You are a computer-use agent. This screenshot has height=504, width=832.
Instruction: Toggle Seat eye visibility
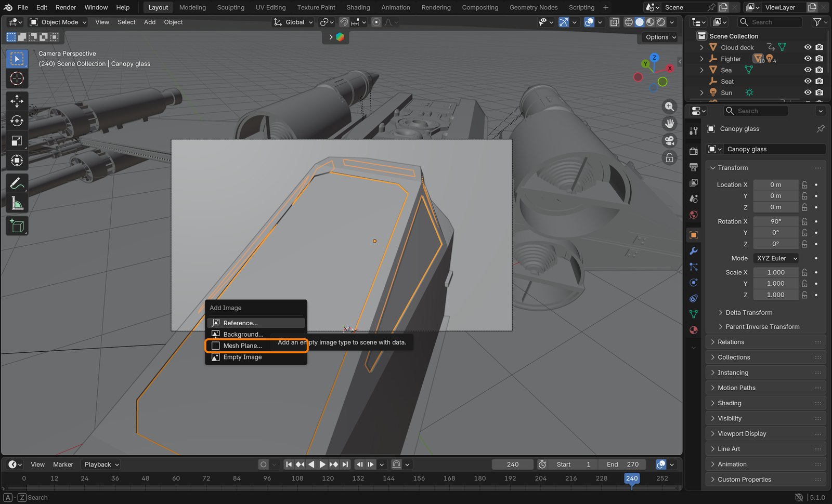pos(808,82)
